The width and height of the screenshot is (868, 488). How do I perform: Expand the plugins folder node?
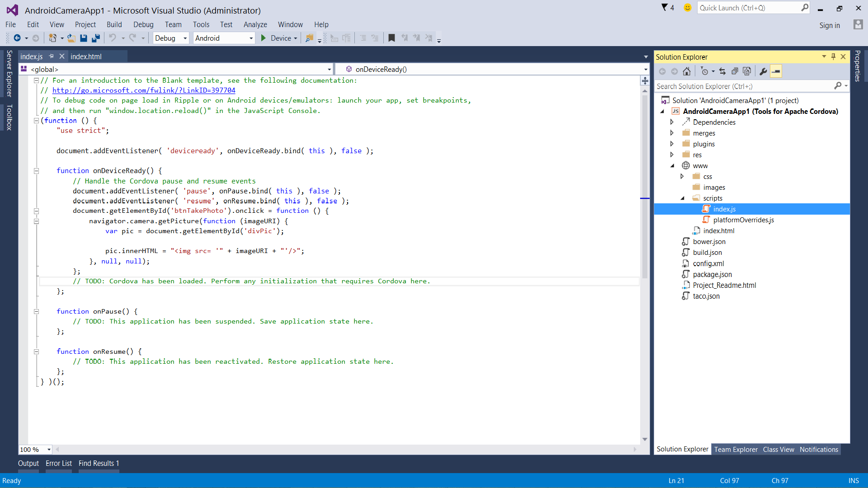[x=672, y=144]
